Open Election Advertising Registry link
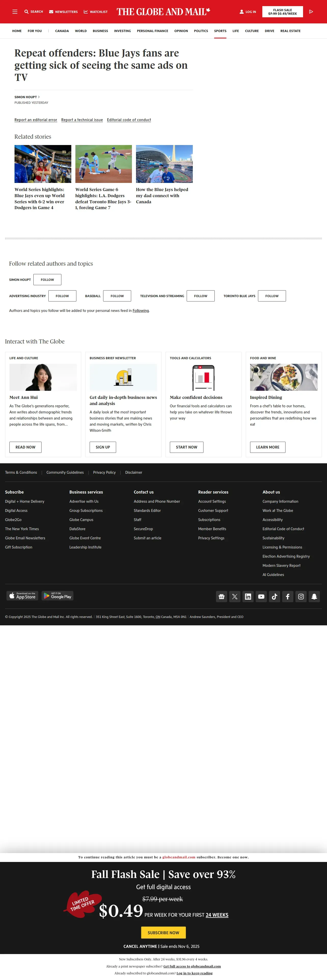 [286, 557]
